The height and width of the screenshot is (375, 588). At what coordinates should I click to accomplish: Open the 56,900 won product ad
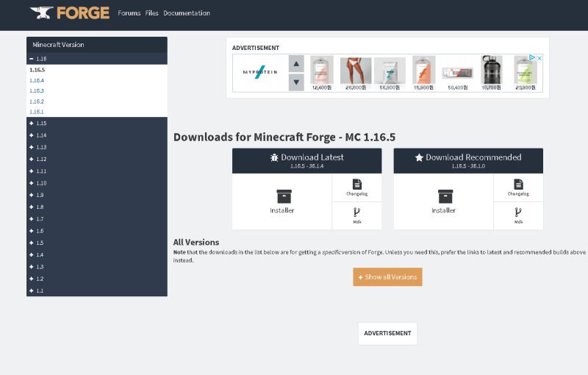click(x=390, y=73)
